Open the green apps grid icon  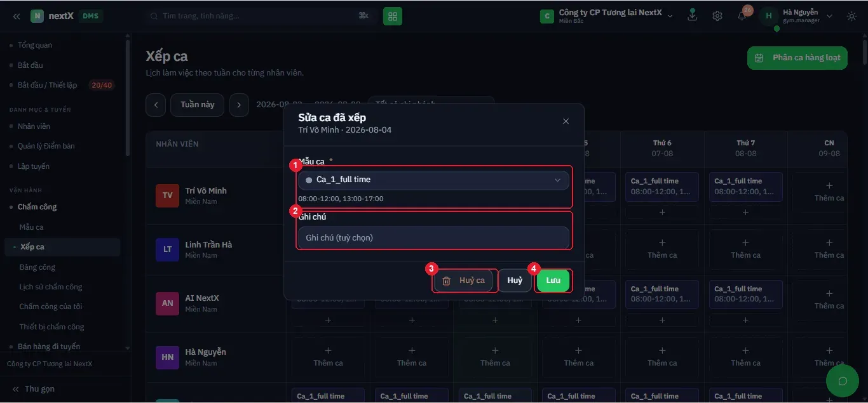(x=393, y=16)
